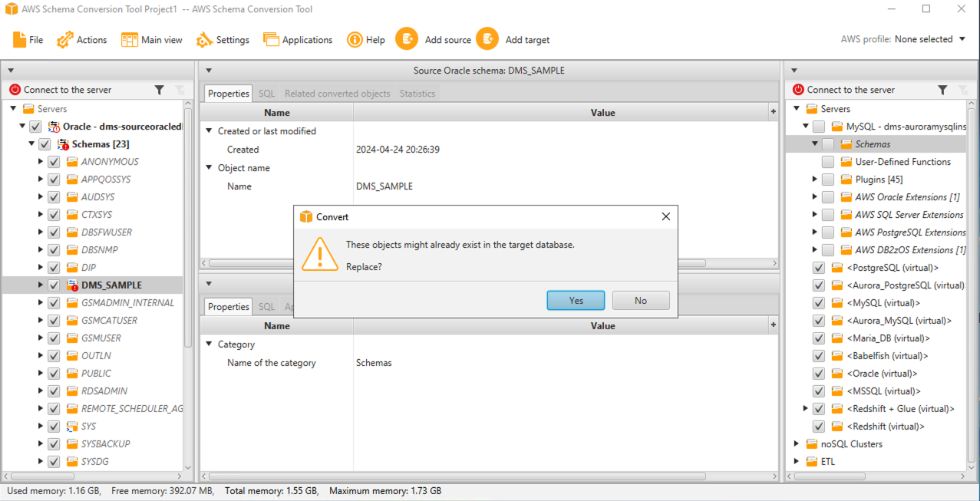Viewport: 980px width, 501px height.
Task: Select the GSMADMIN_INTERNAL schema row
Action: tap(93, 302)
